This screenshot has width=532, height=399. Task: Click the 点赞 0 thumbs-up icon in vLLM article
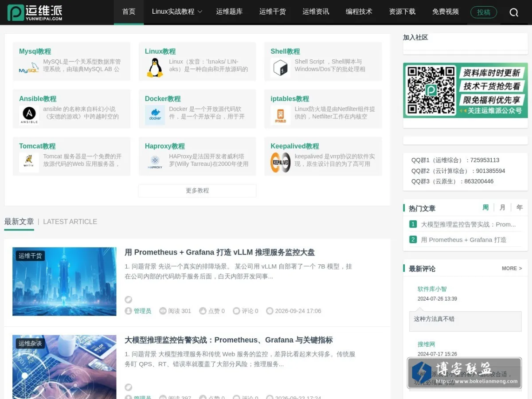click(x=203, y=311)
